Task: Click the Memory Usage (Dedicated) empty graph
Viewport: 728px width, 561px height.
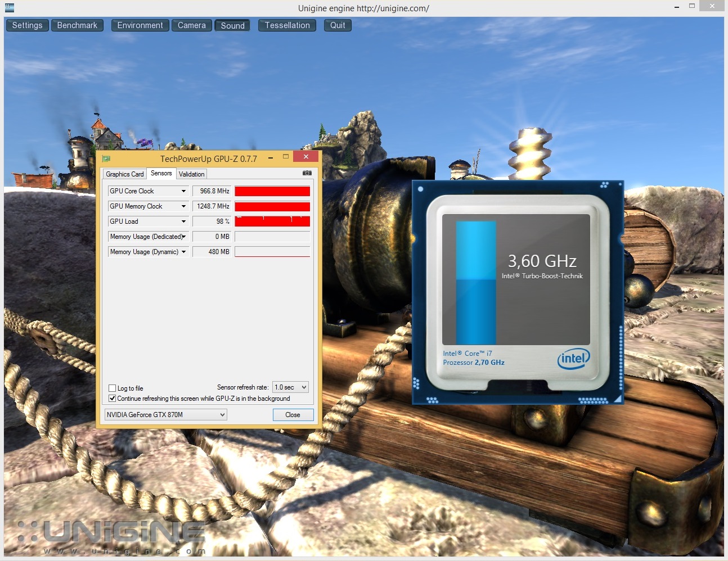Action: 272,237
